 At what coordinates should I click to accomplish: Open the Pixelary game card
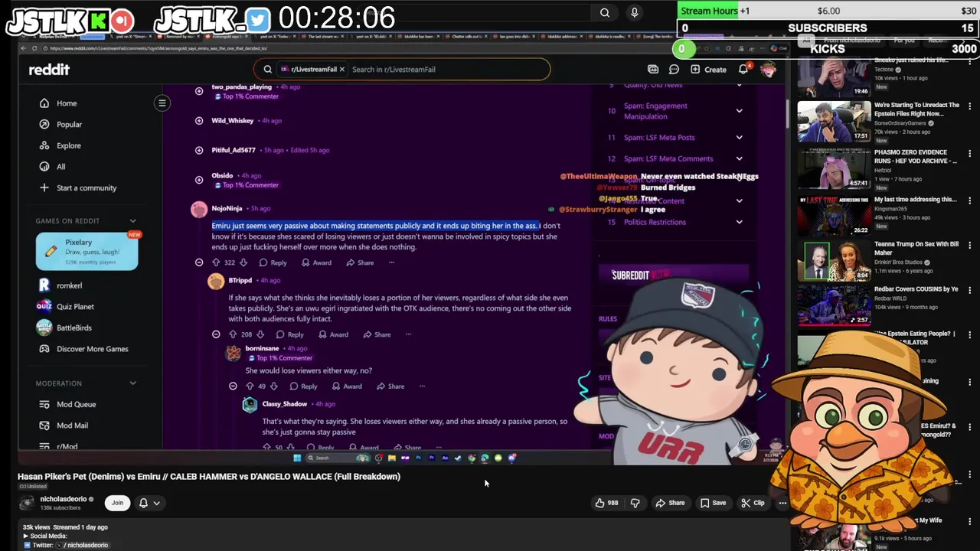[x=87, y=252]
